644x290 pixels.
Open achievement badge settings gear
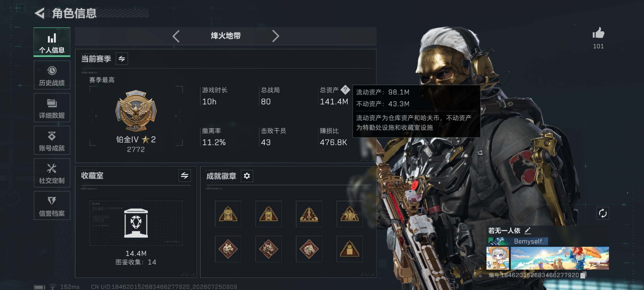247,176
